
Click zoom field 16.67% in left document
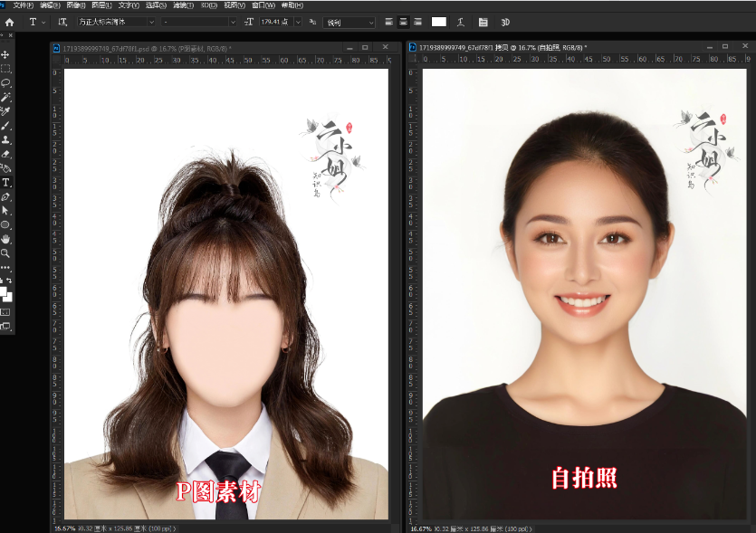click(64, 528)
